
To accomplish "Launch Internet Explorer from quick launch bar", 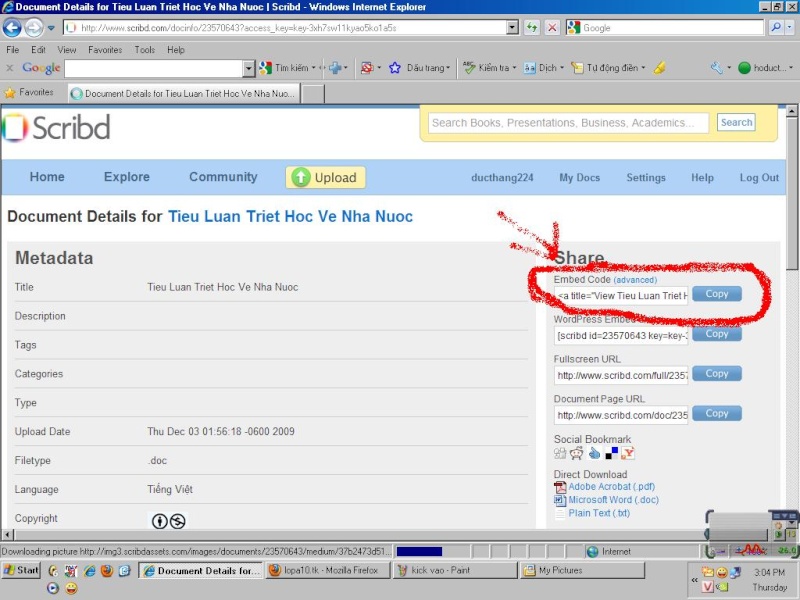I will pos(89,570).
